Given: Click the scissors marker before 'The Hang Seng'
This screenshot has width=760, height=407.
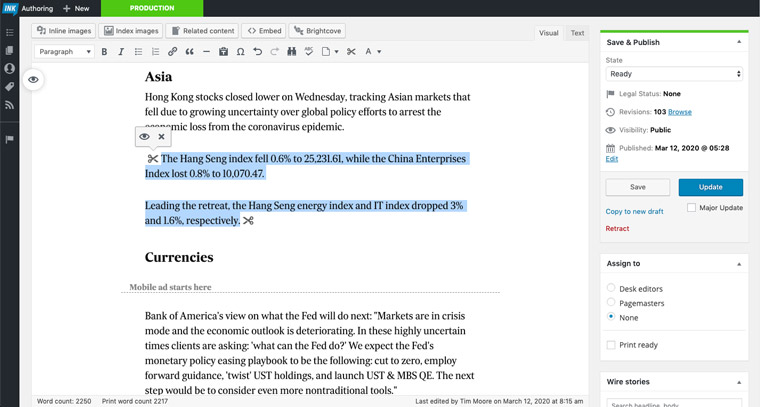Looking at the screenshot, I should (x=153, y=158).
